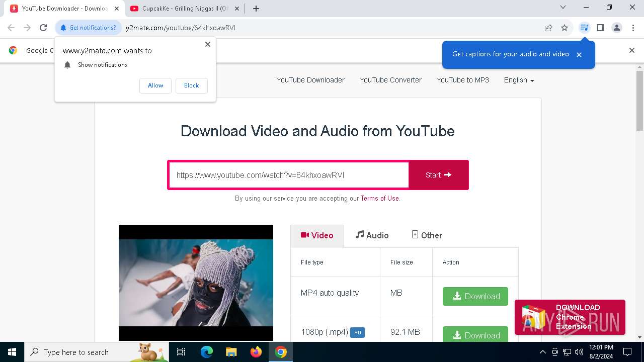This screenshot has width=644, height=362.
Task: Close the YouTube Downloader tab
Action: tap(117, 9)
